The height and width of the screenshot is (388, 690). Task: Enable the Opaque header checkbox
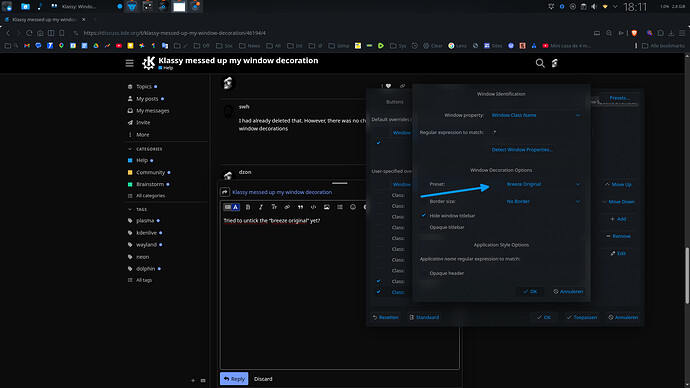[x=424, y=273]
